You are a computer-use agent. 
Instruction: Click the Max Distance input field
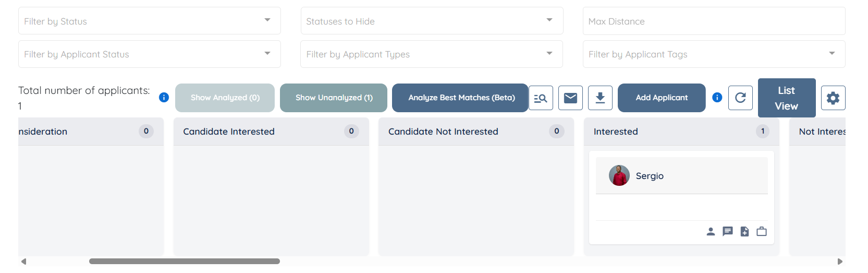click(x=714, y=21)
